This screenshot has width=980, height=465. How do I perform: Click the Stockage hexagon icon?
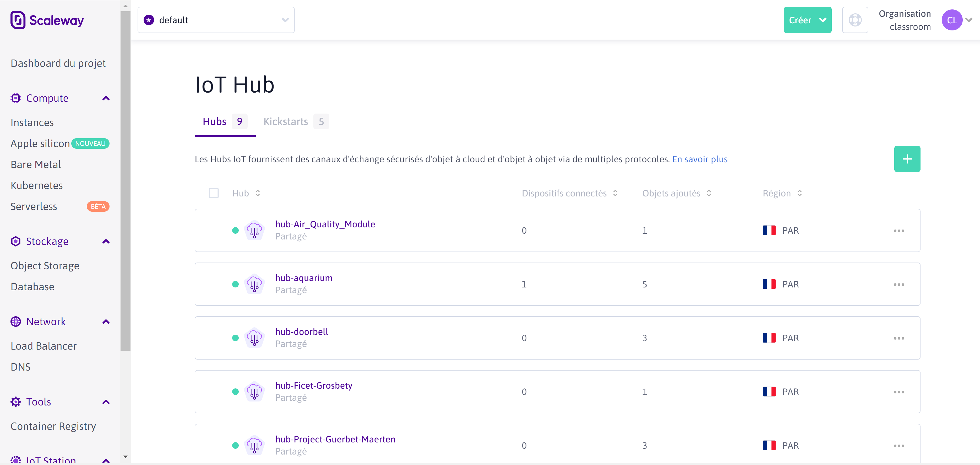click(16, 241)
